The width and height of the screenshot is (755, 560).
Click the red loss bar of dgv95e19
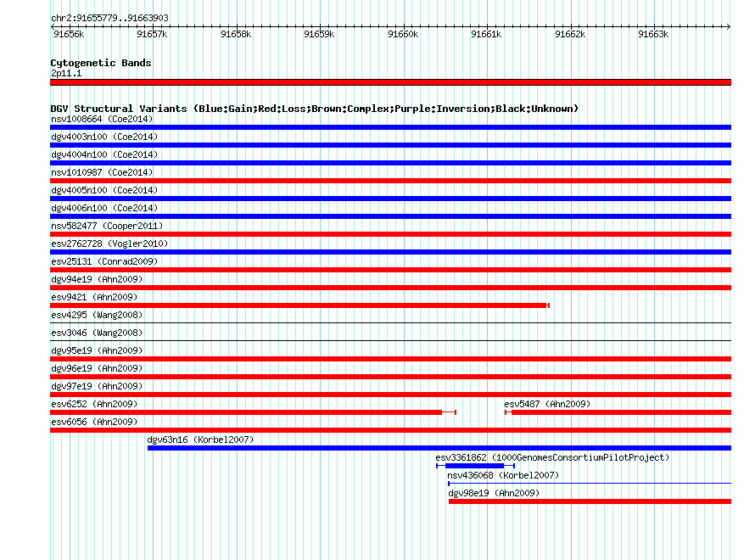[x=390, y=359]
